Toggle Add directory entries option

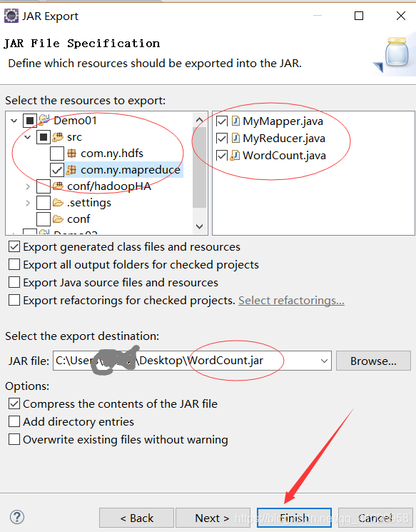[x=14, y=421]
